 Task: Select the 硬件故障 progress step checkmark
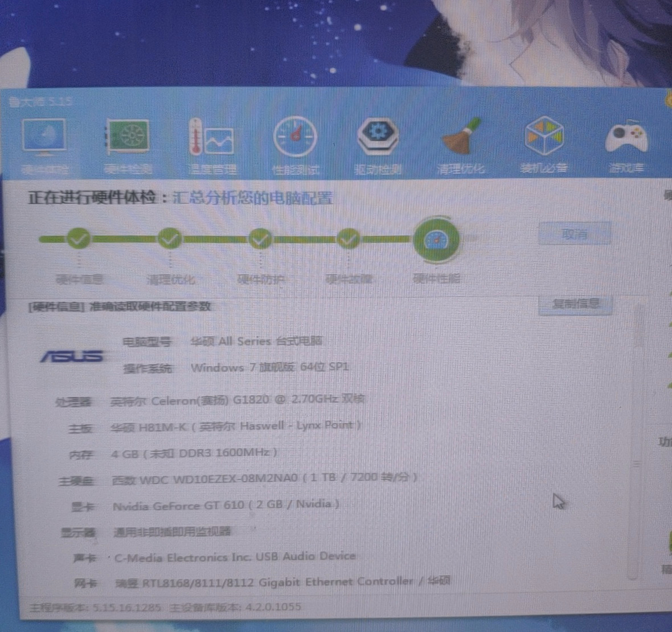349,239
